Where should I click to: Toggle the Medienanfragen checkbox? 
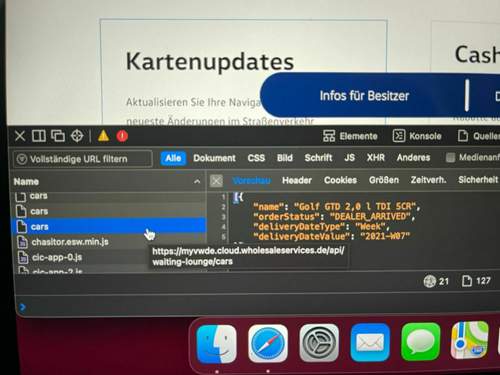click(x=450, y=157)
